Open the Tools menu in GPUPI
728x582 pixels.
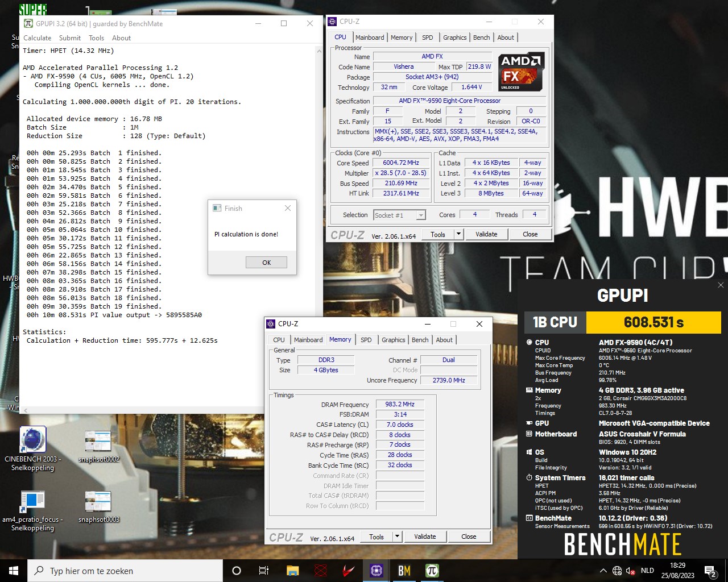(96, 38)
